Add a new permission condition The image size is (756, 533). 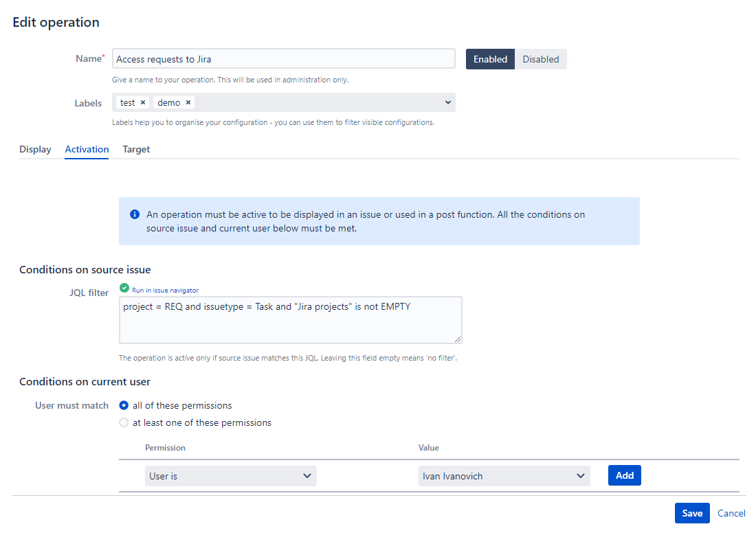coord(624,475)
